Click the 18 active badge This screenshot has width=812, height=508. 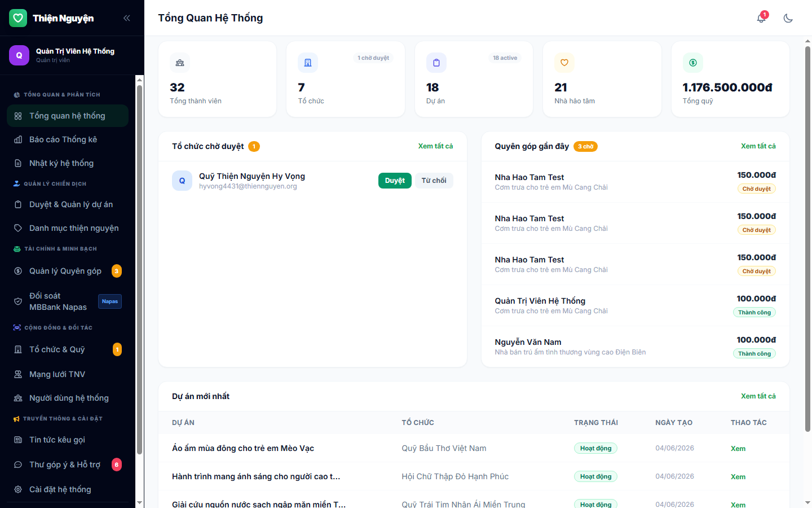[505, 58]
